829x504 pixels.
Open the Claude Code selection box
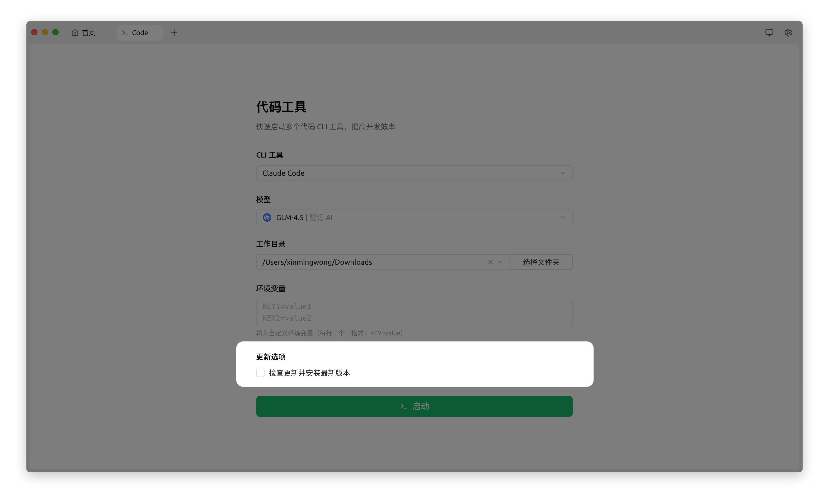(404, 173)
